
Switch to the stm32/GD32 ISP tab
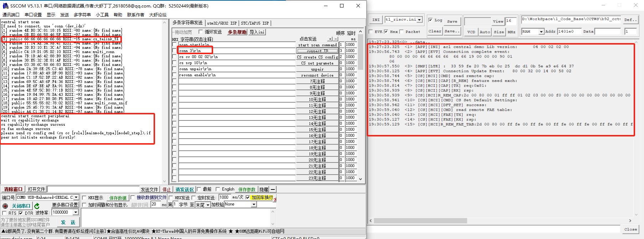tap(222, 23)
